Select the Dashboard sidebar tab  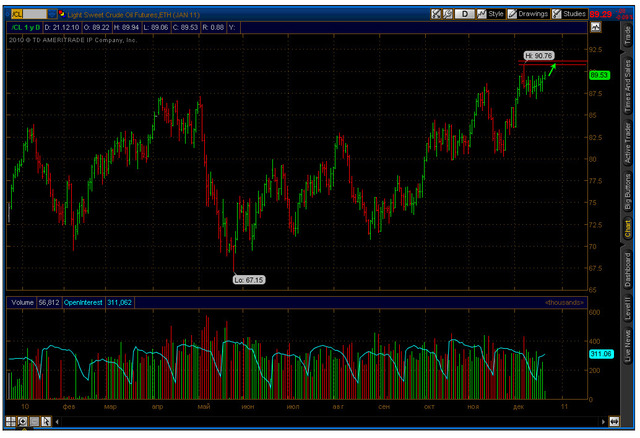pos(628,270)
